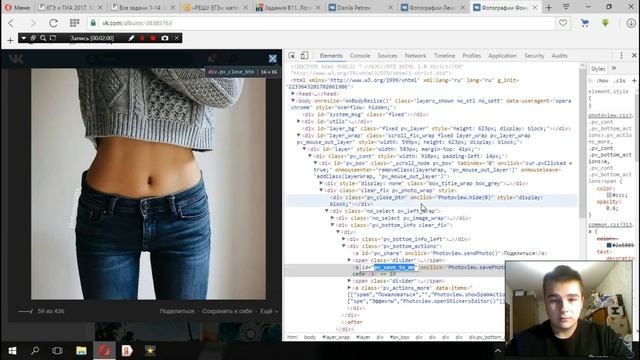640x360 pixels.
Task: Open the Ещё dropdown under photo
Action: 269,311
